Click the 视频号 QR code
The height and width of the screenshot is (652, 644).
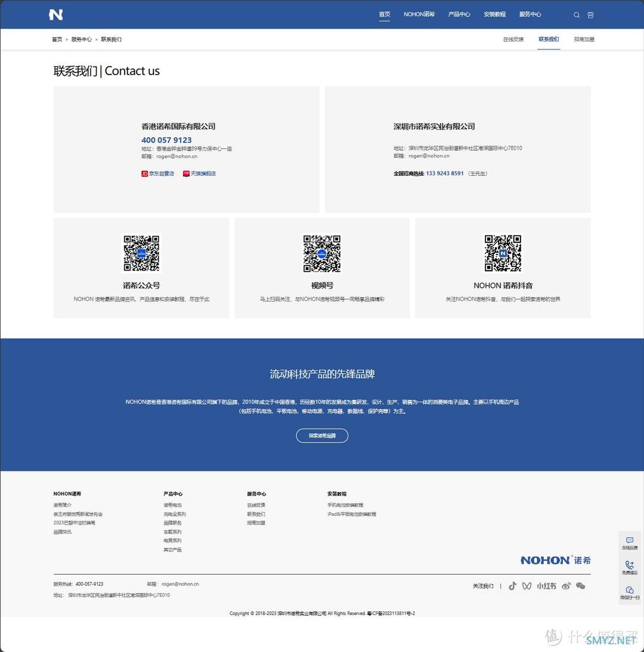(322, 253)
